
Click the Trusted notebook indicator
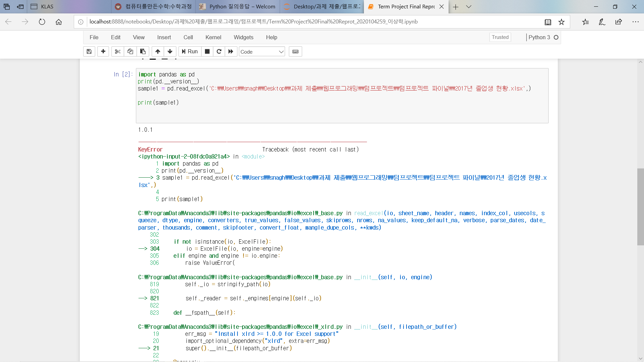point(500,37)
